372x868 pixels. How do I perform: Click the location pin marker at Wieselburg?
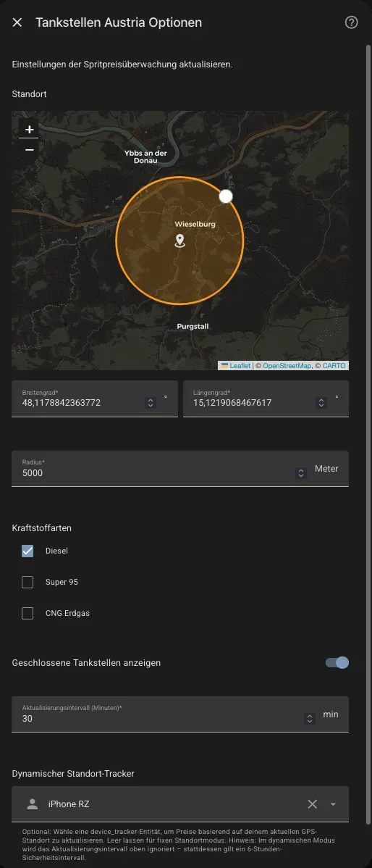pos(179,241)
